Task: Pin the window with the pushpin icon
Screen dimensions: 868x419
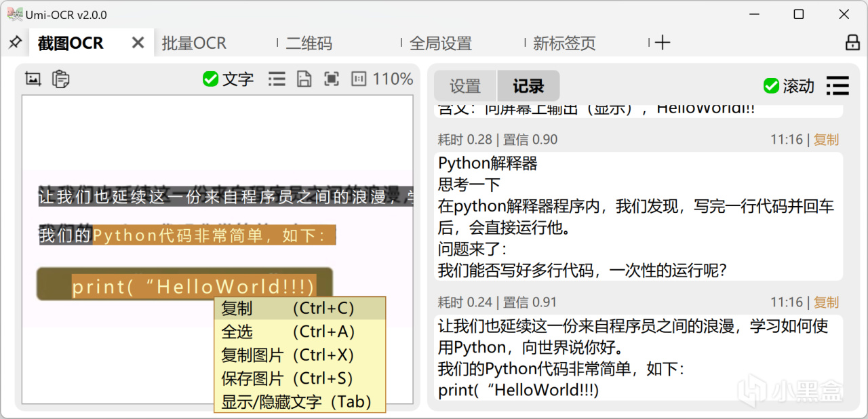Action: (14, 42)
